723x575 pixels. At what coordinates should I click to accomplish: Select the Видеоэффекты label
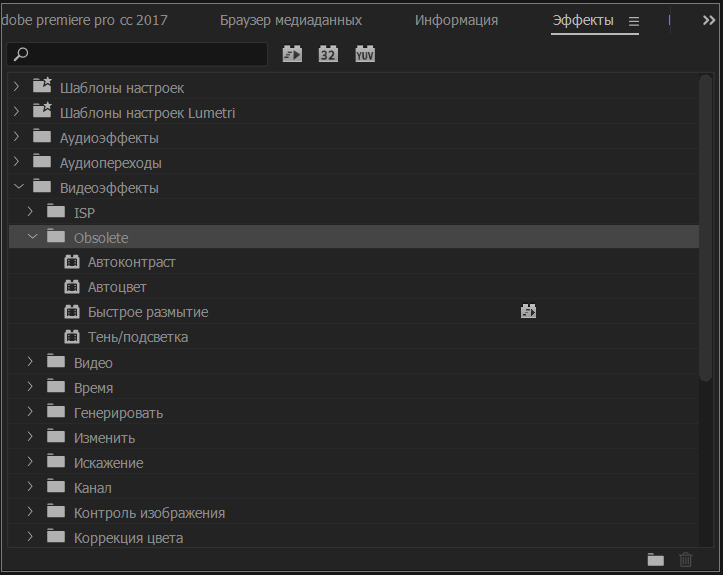click(109, 188)
